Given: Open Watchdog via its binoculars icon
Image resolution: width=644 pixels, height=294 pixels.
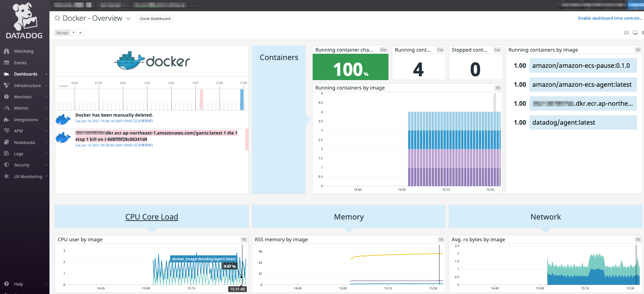Looking at the screenshot, I should tap(6, 51).
